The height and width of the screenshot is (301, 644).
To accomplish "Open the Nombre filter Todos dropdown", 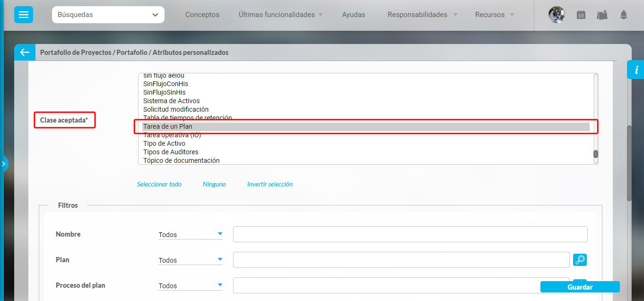I will 190,234.
